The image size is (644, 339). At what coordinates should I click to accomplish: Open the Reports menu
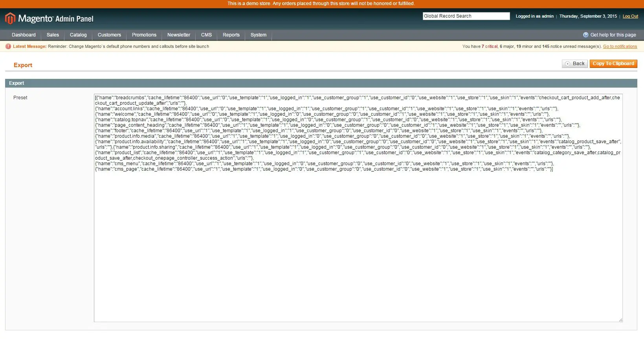pyautogui.click(x=231, y=35)
